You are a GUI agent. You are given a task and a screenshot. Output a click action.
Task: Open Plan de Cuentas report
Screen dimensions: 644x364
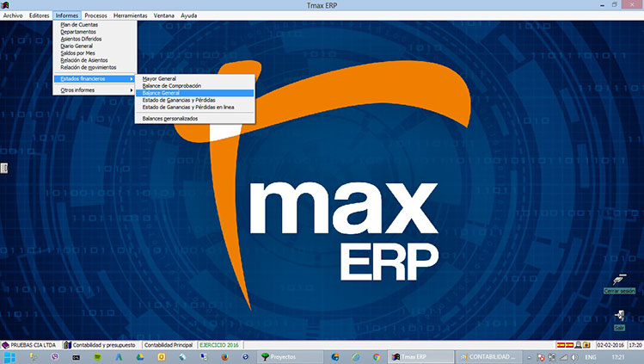(x=78, y=25)
